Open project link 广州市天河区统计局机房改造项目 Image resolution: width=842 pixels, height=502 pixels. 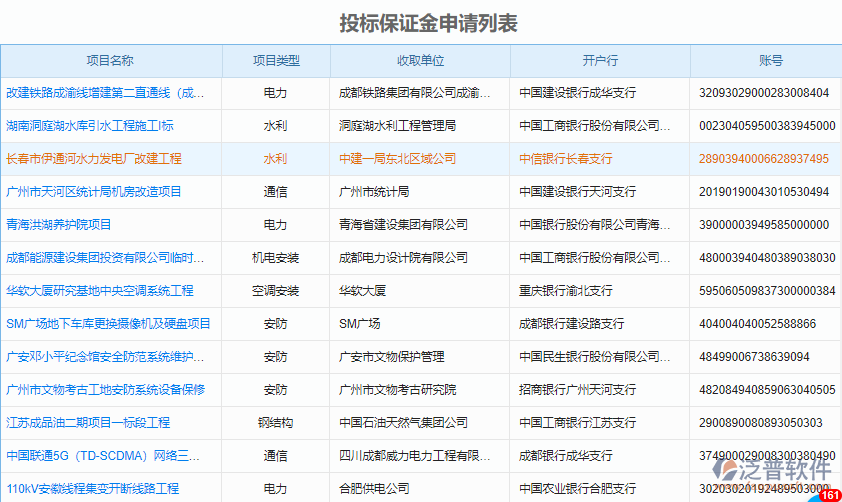click(x=94, y=192)
